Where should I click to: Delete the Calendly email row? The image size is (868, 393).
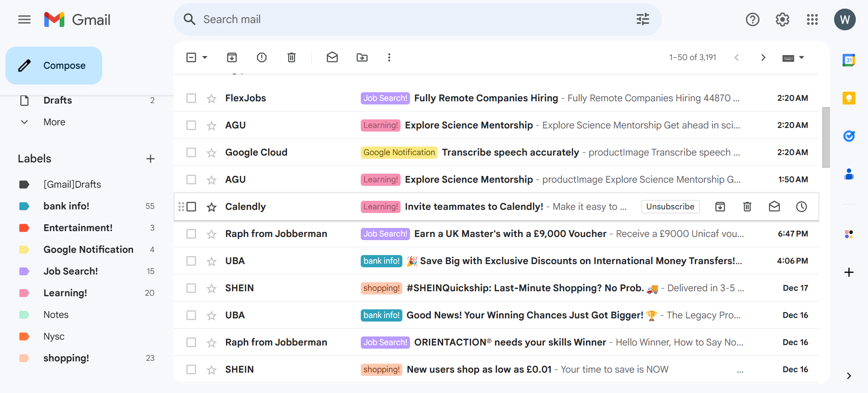click(747, 207)
